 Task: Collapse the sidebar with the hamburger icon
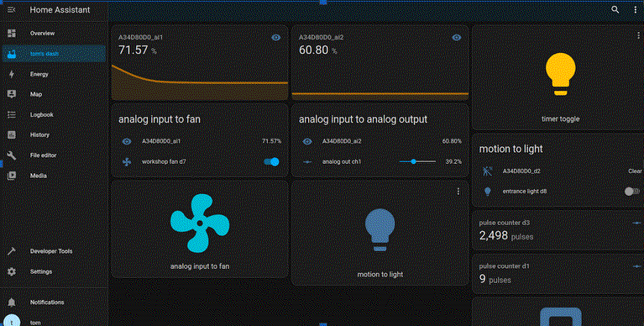(12, 9)
